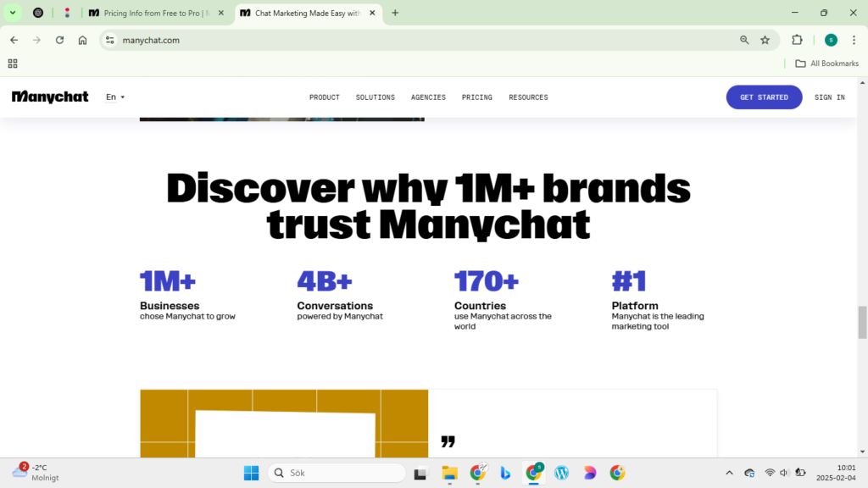Open the volume control in the system tray

784,473
